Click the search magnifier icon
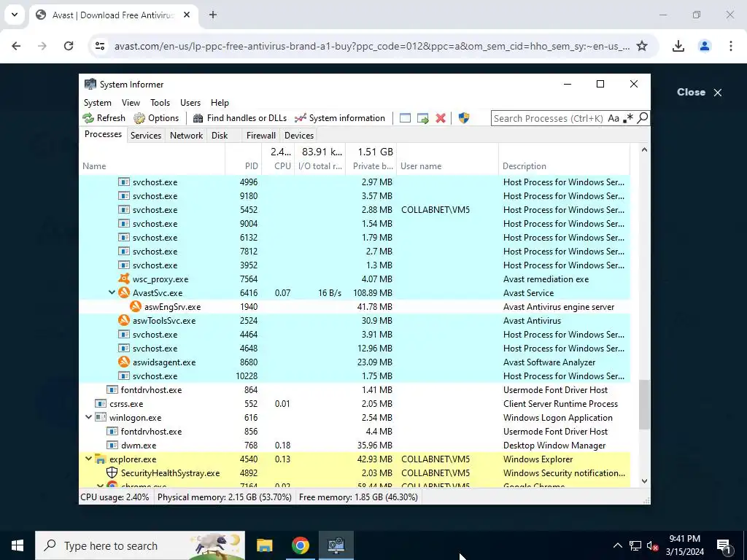747x560 pixels. tap(642, 117)
